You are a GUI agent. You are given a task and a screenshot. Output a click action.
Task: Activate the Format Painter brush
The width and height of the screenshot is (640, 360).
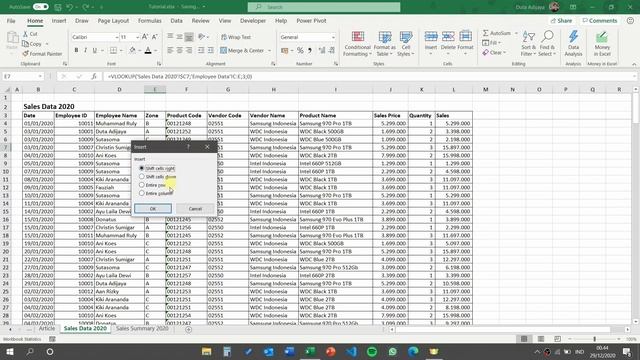(42, 53)
